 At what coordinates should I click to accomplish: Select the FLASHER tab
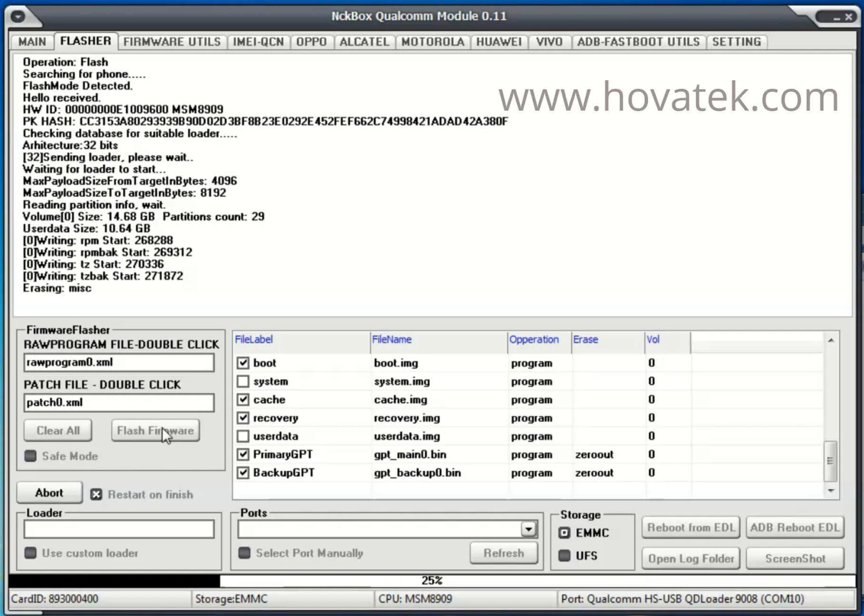coord(85,41)
